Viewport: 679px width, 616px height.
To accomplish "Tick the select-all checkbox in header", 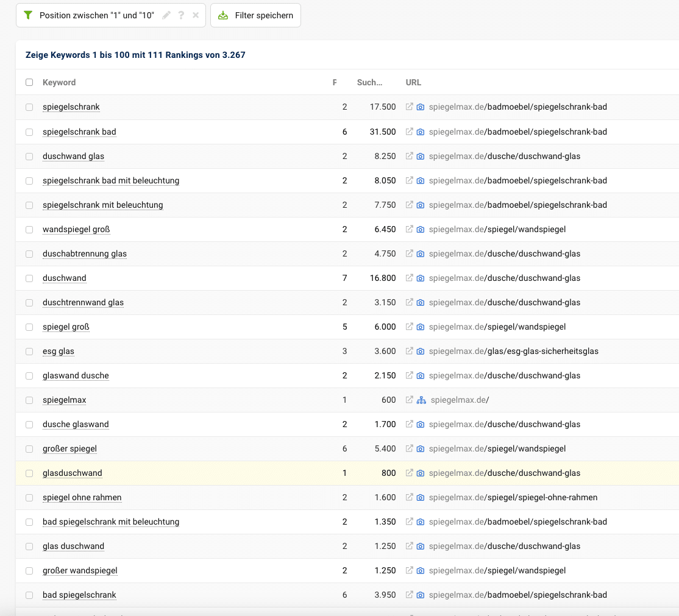I will [x=29, y=82].
